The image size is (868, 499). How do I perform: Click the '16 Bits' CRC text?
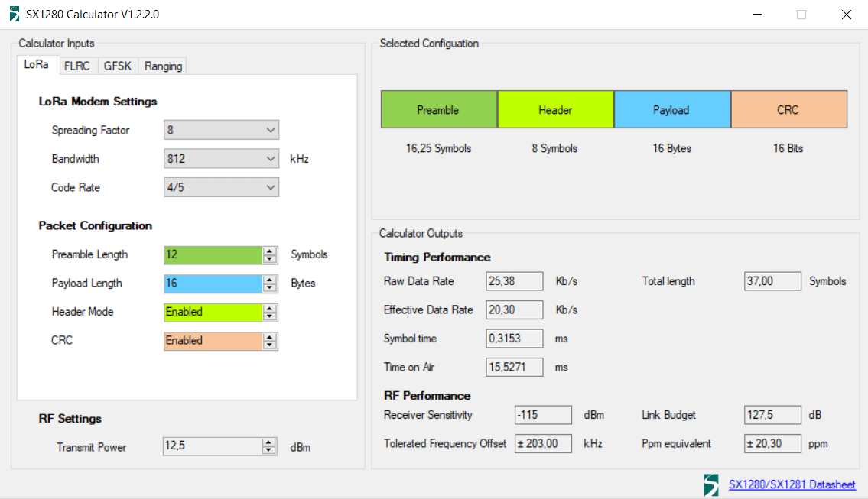pos(788,148)
